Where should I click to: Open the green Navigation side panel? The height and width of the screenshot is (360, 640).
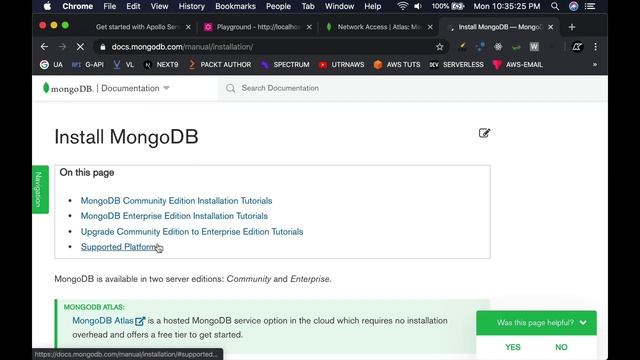40,189
